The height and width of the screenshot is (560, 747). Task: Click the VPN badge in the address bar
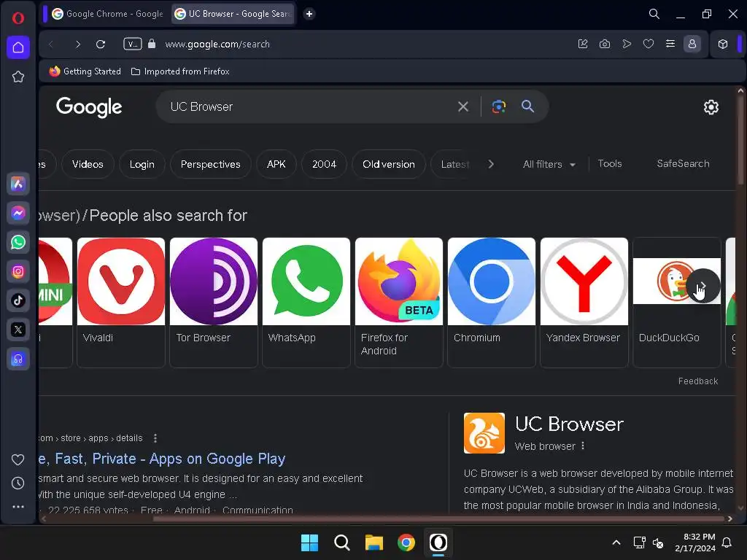click(x=133, y=44)
